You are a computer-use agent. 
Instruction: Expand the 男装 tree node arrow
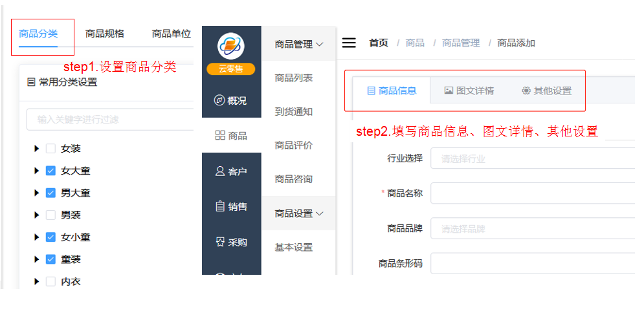pyautogui.click(x=36, y=215)
